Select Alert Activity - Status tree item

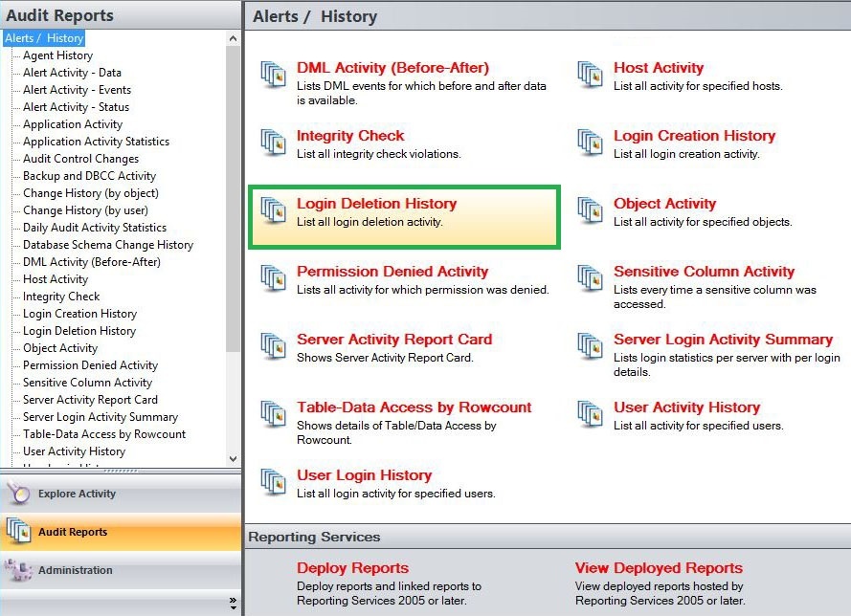tap(76, 107)
